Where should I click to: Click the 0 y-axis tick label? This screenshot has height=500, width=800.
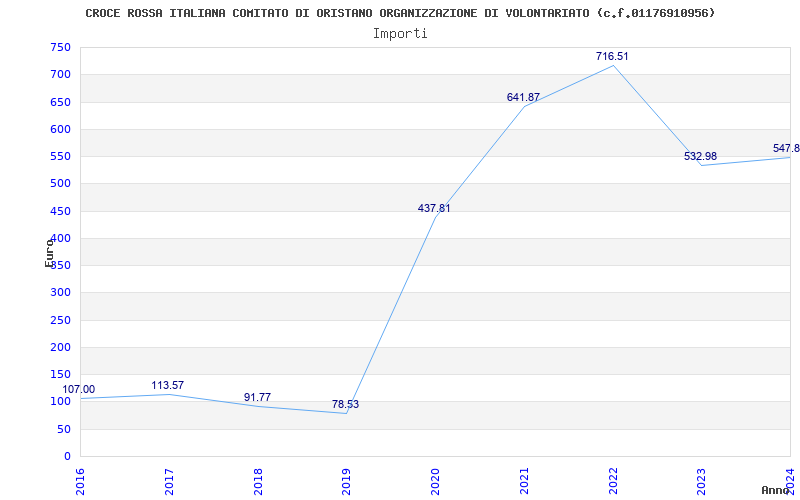pyautogui.click(x=67, y=457)
